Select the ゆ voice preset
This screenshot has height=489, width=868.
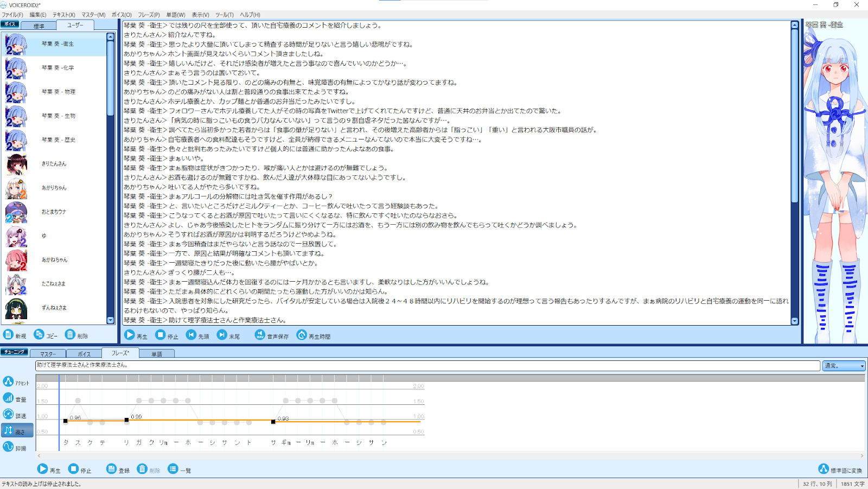pos(54,236)
